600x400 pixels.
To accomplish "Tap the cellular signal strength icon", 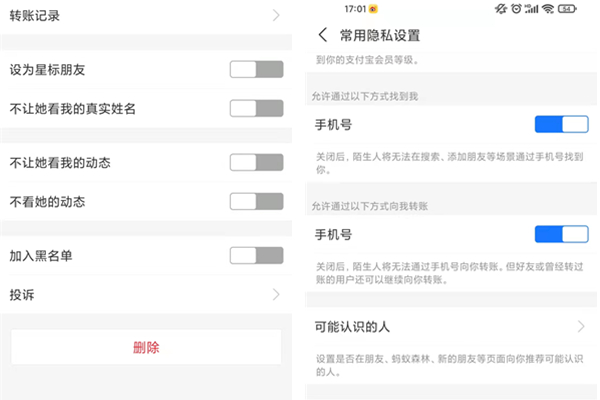I will click(533, 8).
